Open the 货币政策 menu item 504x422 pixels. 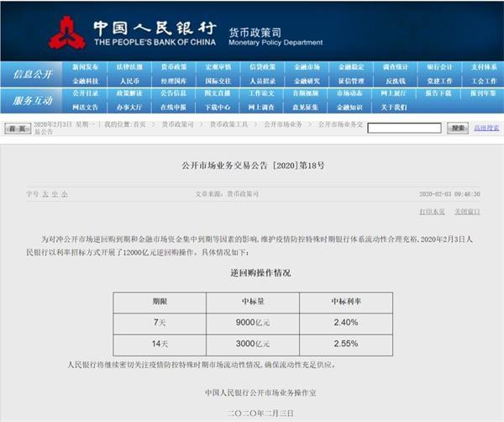174,67
